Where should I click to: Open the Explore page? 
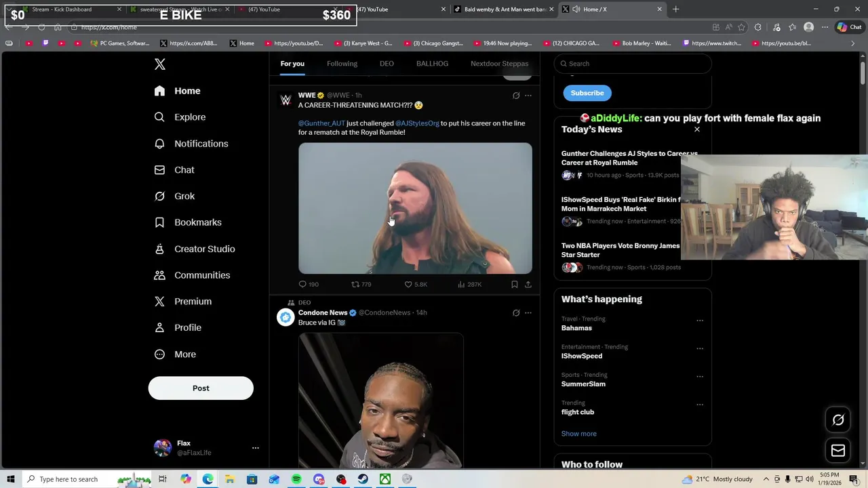pyautogui.click(x=180, y=117)
